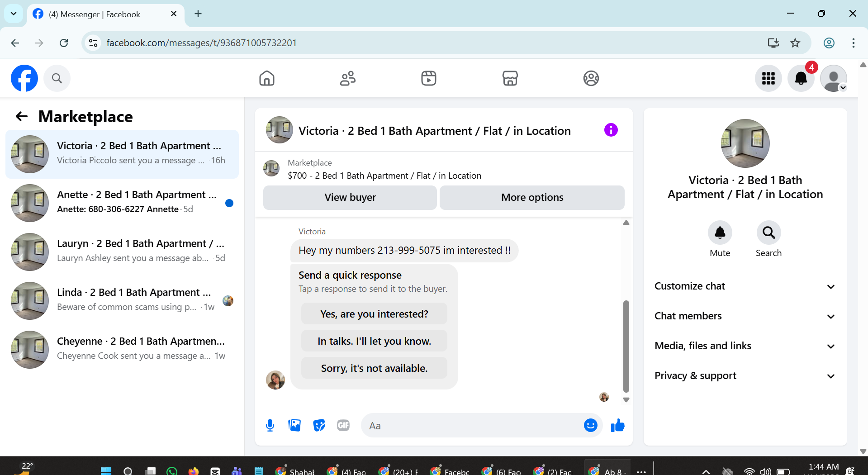Open the tab search dropdown arrow

[x=14, y=14]
